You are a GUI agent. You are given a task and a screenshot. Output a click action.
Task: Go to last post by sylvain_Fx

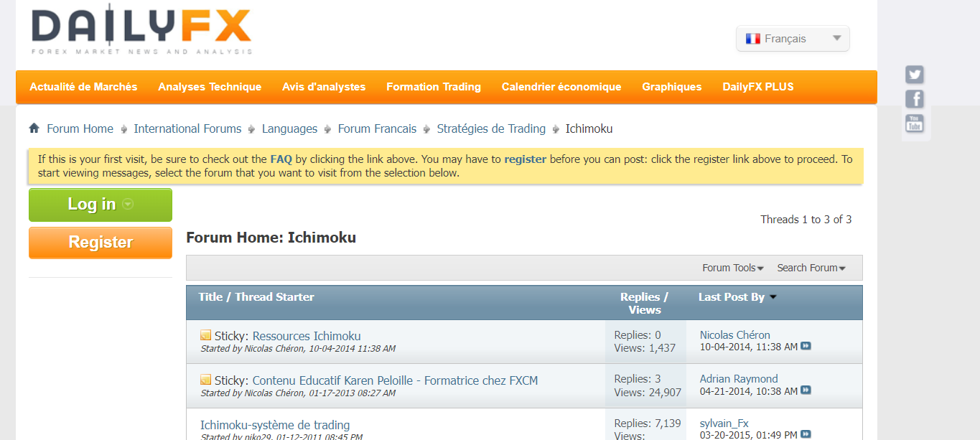click(x=806, y=435)
